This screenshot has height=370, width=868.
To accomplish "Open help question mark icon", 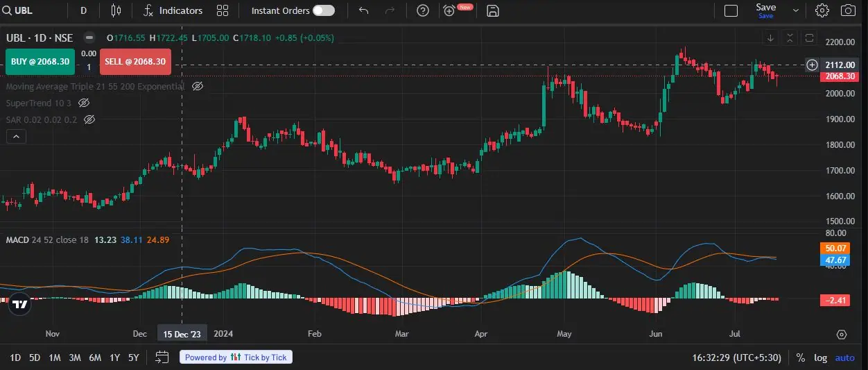I will (423, 10).
